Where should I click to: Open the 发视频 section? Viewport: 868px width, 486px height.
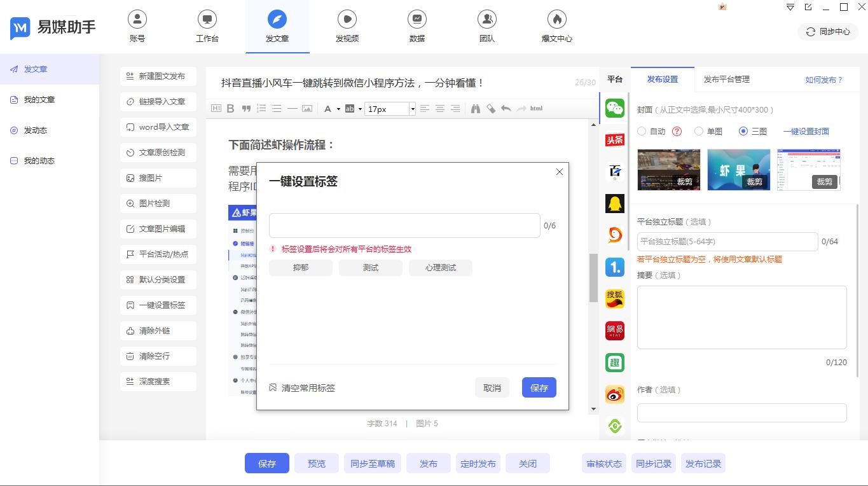347,25
